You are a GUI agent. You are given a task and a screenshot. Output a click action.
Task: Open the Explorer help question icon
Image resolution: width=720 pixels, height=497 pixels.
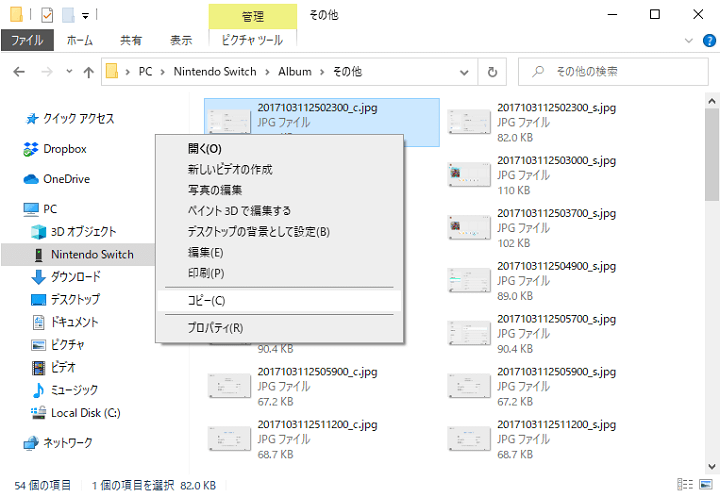point(709,40)
